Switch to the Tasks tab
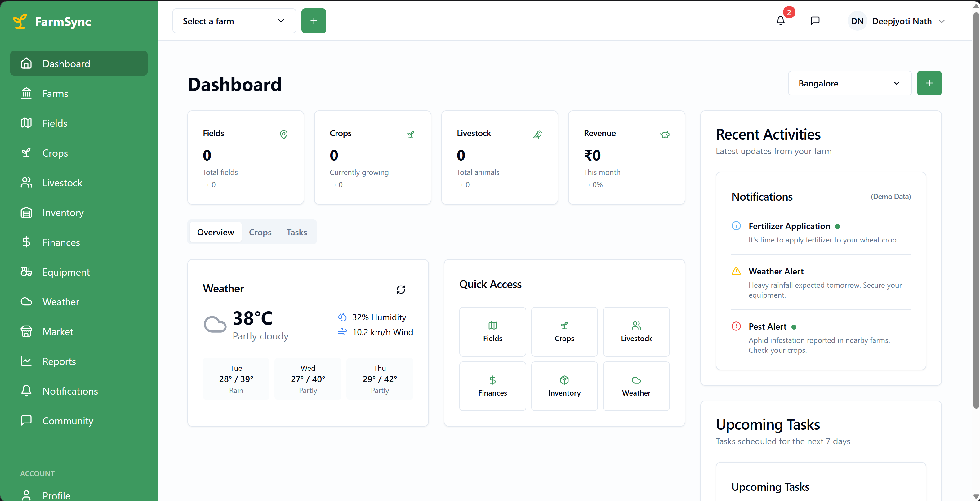 pyautogui.click(x=297, y=232)
